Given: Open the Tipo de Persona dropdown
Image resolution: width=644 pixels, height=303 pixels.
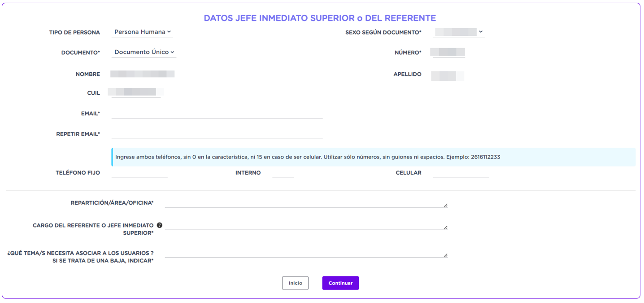Looking at the screenshot, I should pyautogui.click(x=142, y=32).
